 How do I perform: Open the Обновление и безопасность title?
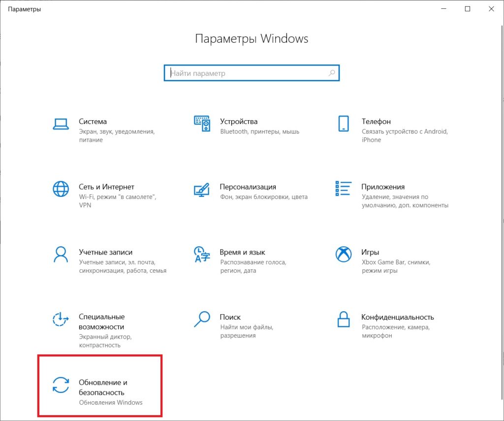point(103,387)
